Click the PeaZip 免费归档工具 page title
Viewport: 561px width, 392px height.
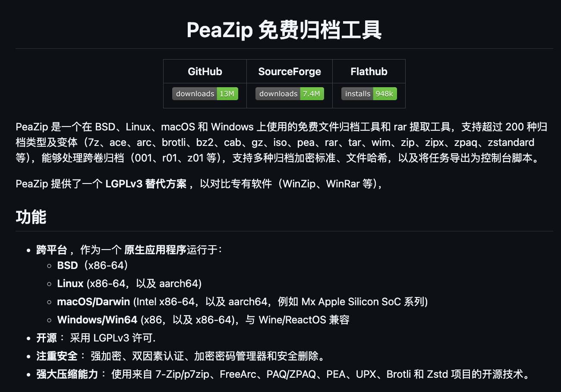click(x=284, y=31)
